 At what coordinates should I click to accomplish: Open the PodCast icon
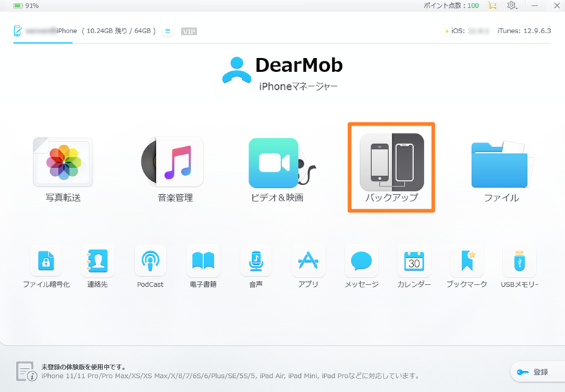150,261
